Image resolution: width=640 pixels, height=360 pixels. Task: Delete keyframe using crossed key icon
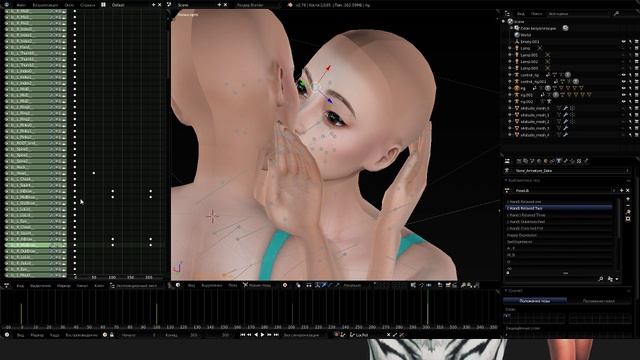(x=402, y=335)
